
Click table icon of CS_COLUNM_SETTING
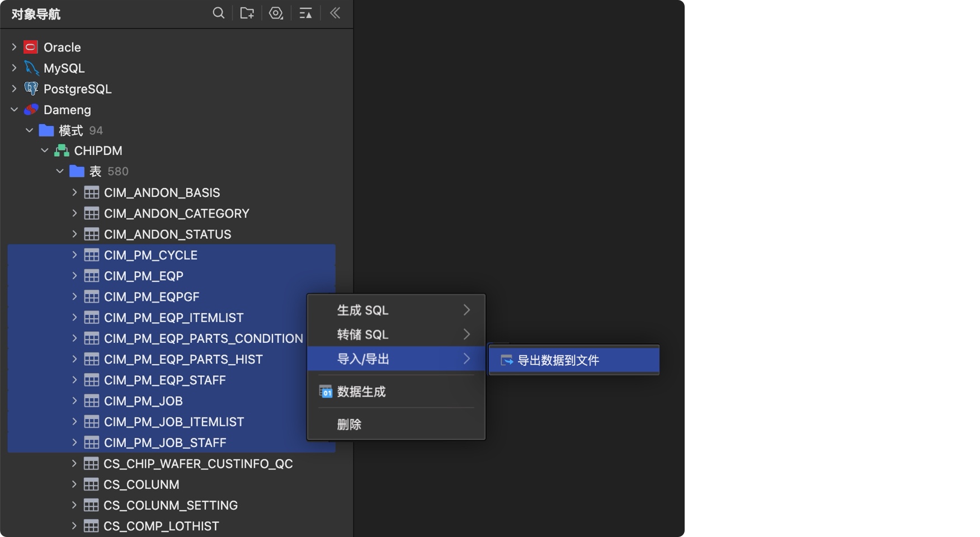coord(91,505)
